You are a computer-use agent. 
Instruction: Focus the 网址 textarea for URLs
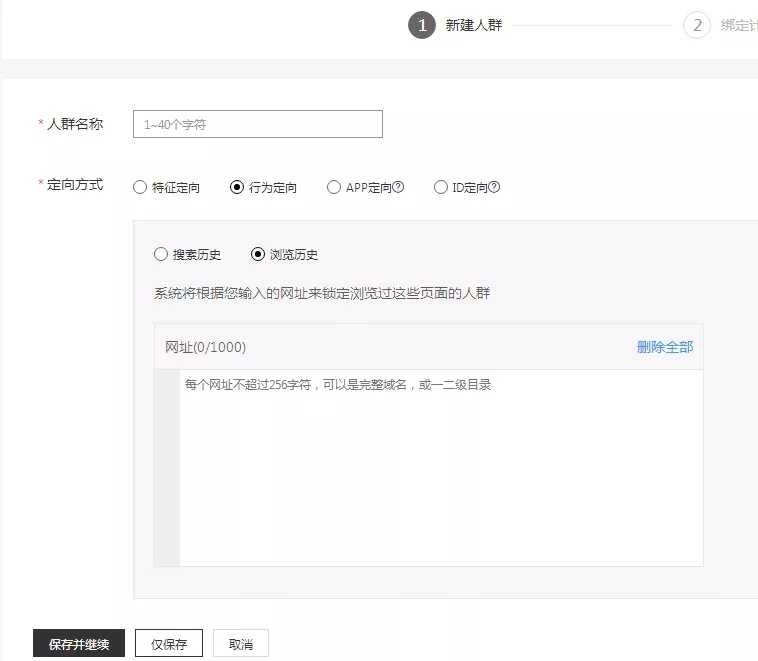(441, 468)
